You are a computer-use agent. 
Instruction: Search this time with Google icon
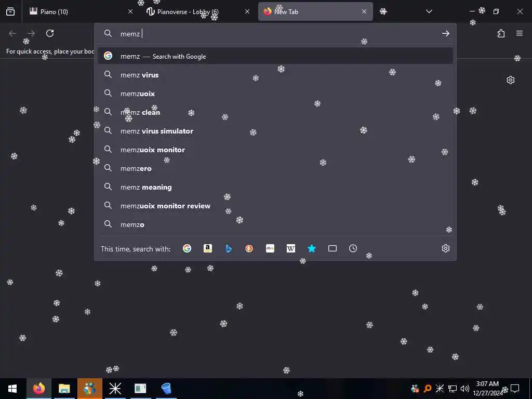coord(187,248)
